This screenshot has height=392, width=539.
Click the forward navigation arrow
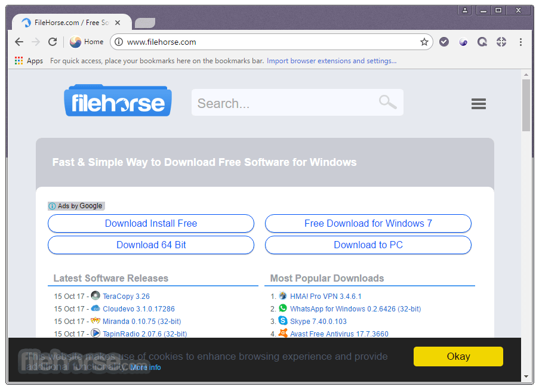(x=36, y=42)
